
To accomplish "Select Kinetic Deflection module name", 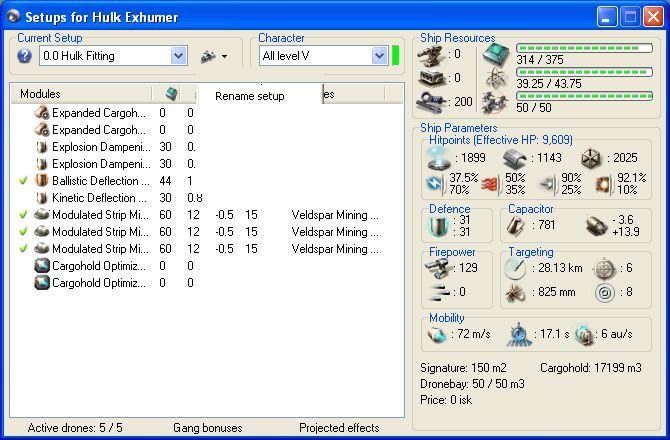I will [x=100, y=198].
